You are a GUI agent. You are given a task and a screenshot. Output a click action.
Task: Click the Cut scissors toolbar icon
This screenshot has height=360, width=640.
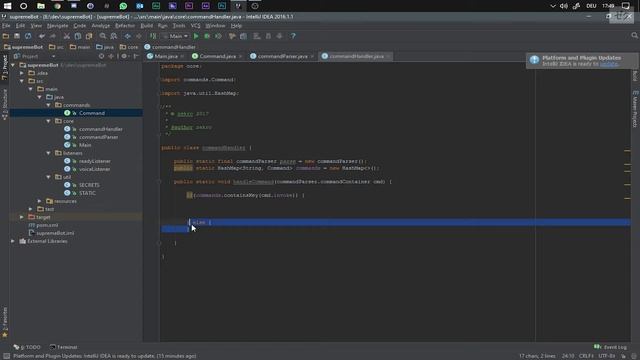click(x=67, y=36)
